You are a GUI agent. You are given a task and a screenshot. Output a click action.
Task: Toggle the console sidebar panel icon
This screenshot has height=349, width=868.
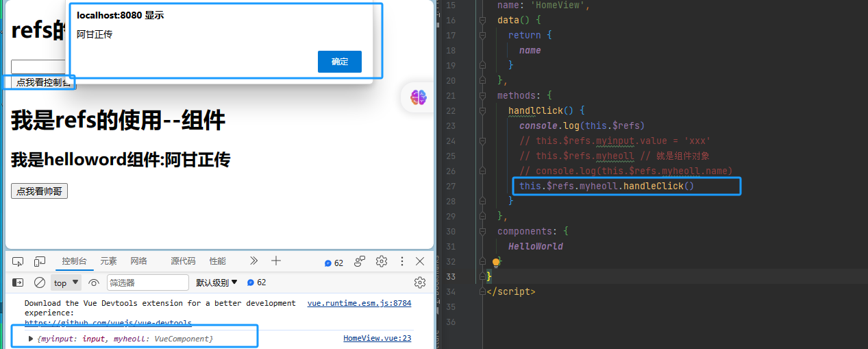point(18,282)
